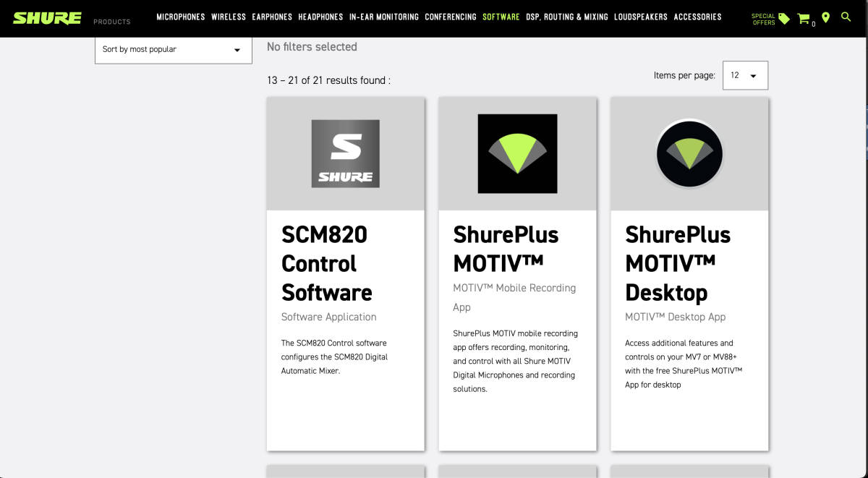Open the Earphones menu
This screenshot has height=478, width=868.
click(272, 17)
